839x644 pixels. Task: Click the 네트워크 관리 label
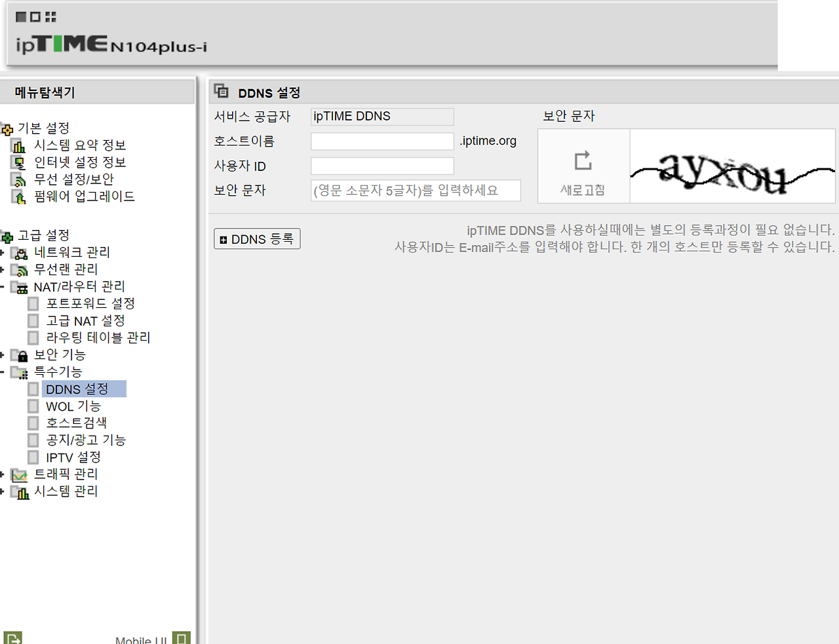point(72,252)
